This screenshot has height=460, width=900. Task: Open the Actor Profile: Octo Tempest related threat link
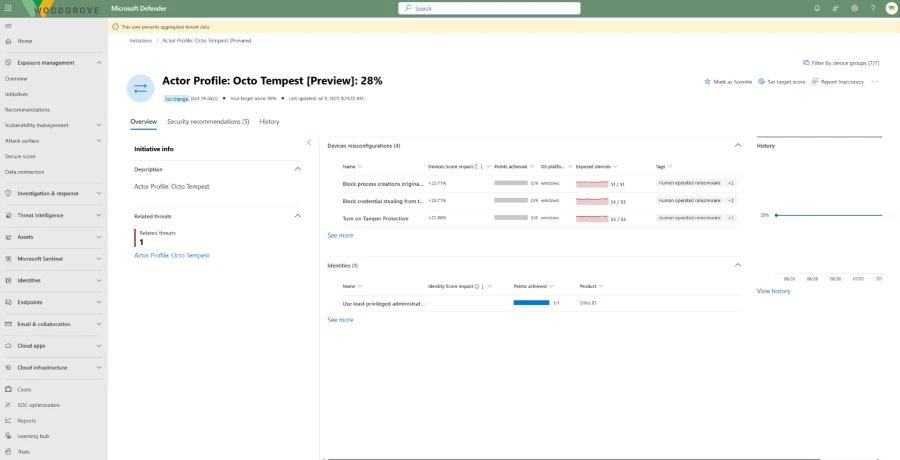172,255
